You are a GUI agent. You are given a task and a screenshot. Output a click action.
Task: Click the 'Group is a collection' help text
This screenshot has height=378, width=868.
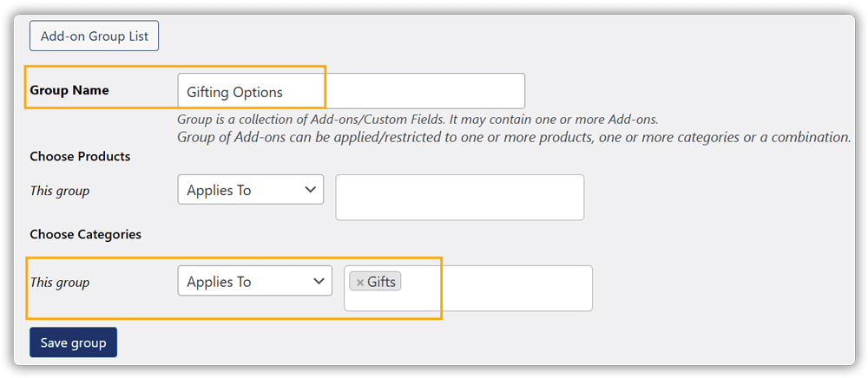point(418,120)
